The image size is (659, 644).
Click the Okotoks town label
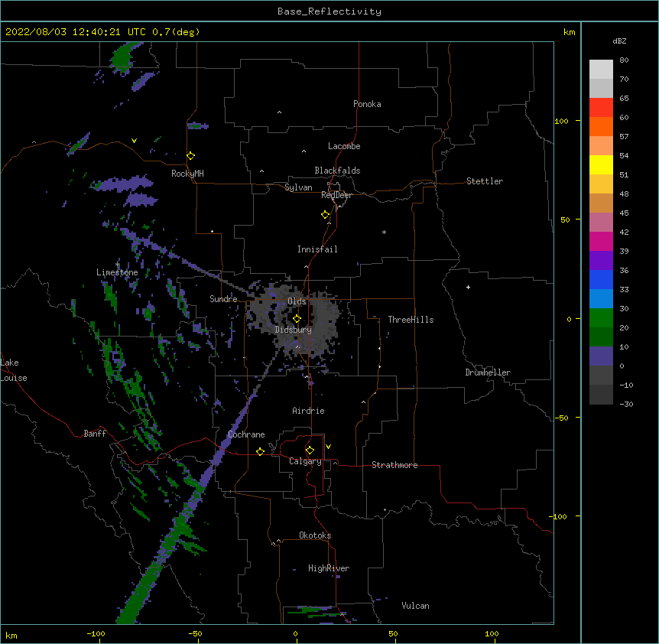pos(315,535)
